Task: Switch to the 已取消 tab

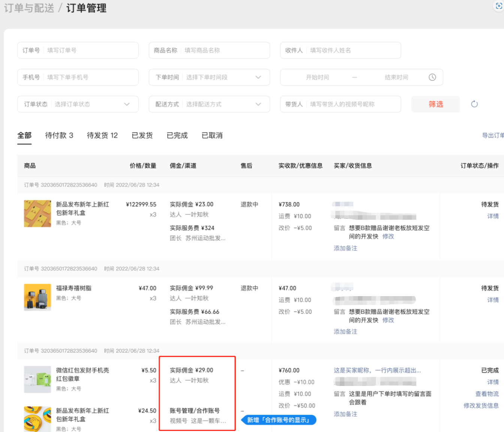Action: (x=212, y=136)
